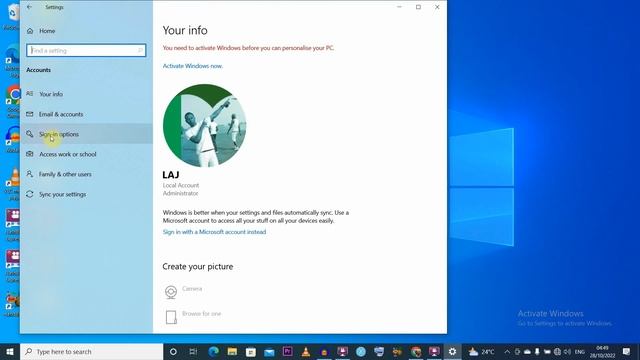Click the Sync your settings arrows icon
The height and width of the screenshot is (360, 640).
pyautogui.click(x=30, y=194)
